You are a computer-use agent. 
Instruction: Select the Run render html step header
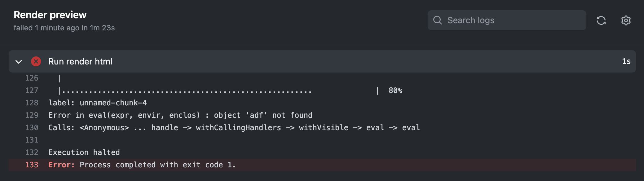point(80,61)
